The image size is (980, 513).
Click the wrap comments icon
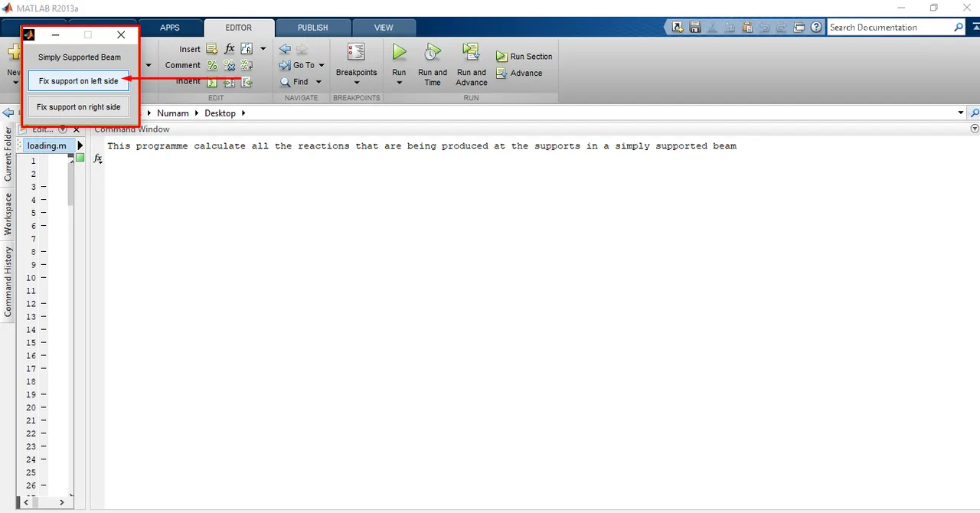pos(247,65)
